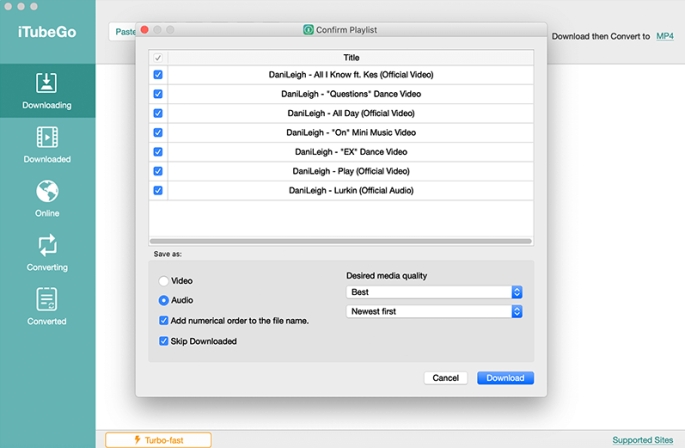The width and height of the screenshot is (685, 448).
Task: Click the iTubeGo icon in dialog title
Action: pos(308,30)
